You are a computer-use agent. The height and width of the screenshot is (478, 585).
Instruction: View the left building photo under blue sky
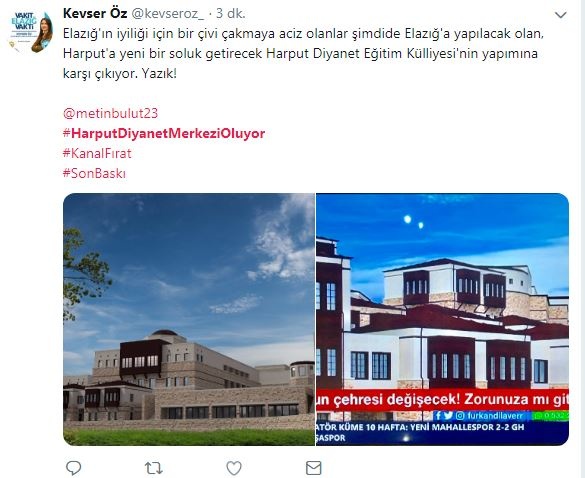tap(189, 319)
